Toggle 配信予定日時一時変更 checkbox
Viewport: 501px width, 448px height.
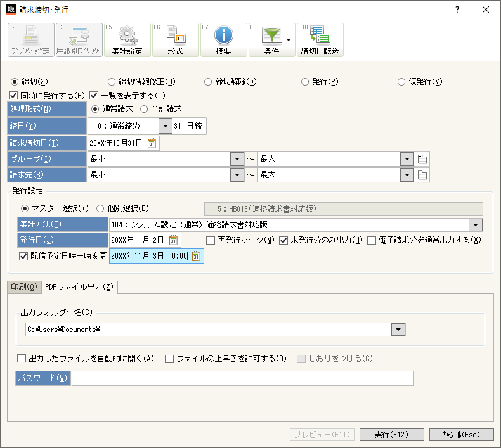pyautogui.click(x=23, y=256)
